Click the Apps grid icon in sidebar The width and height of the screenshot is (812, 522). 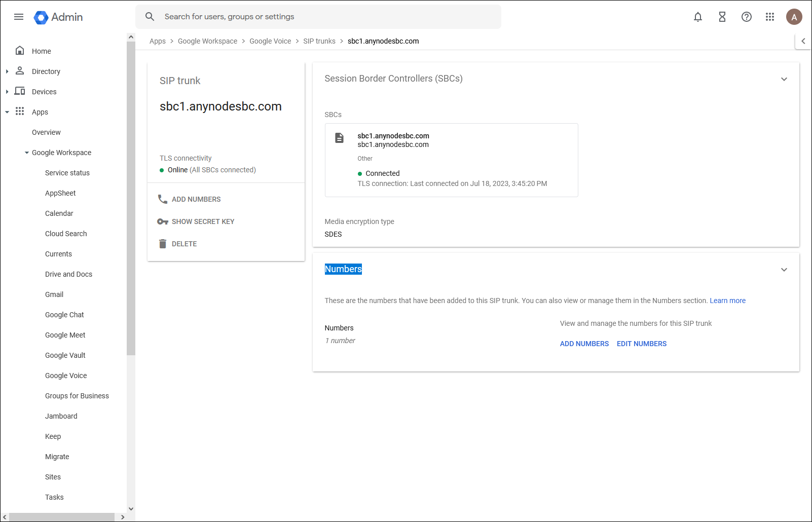point(20,111)
